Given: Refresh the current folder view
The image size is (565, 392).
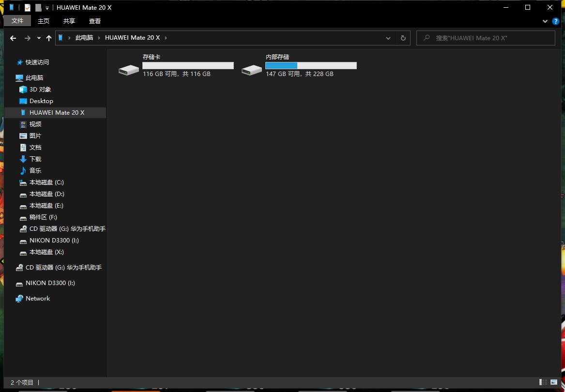Looking at the screenshot, I should [403, 38].
